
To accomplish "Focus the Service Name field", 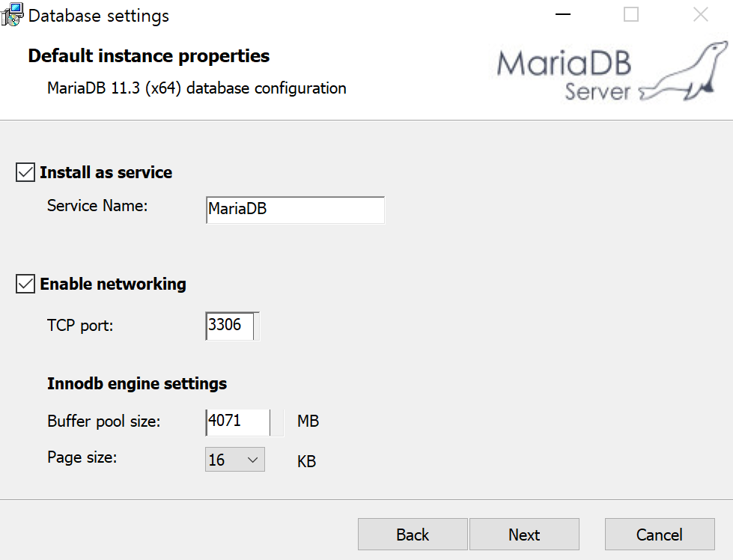I will [295, 210].
